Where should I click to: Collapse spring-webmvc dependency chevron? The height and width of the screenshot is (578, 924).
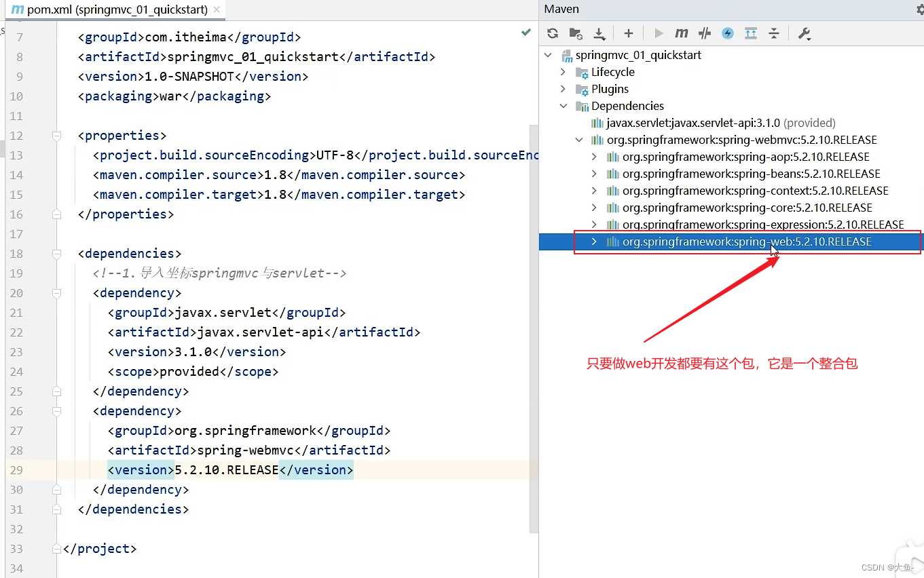(x=579, y=140)
